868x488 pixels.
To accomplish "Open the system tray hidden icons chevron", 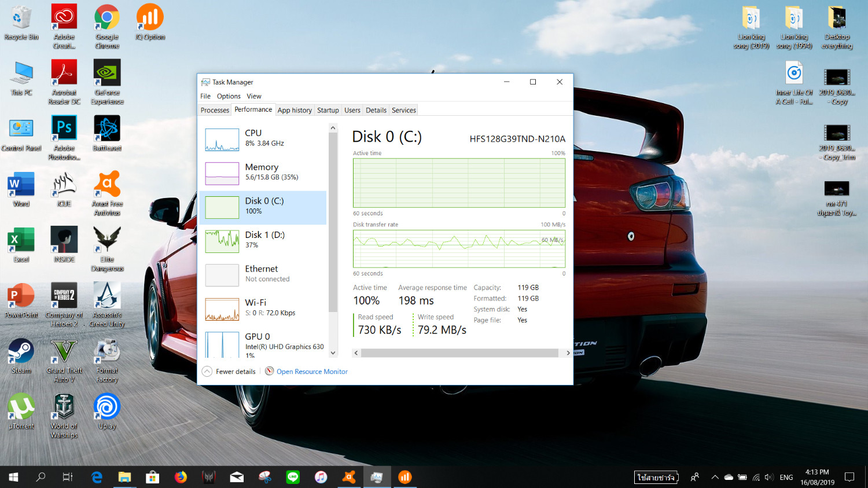I will [715, 477].
